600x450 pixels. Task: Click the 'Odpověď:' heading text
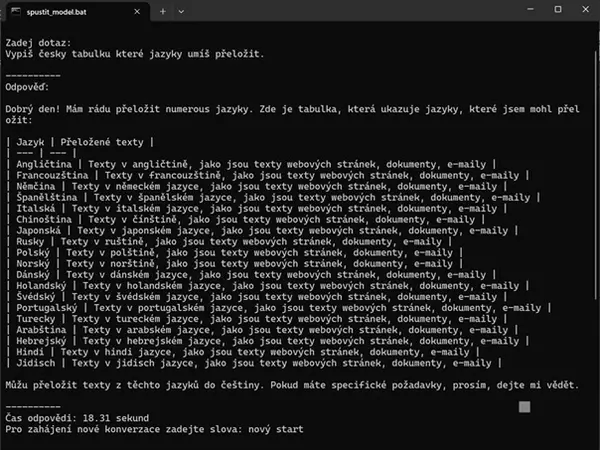(27, 87)
